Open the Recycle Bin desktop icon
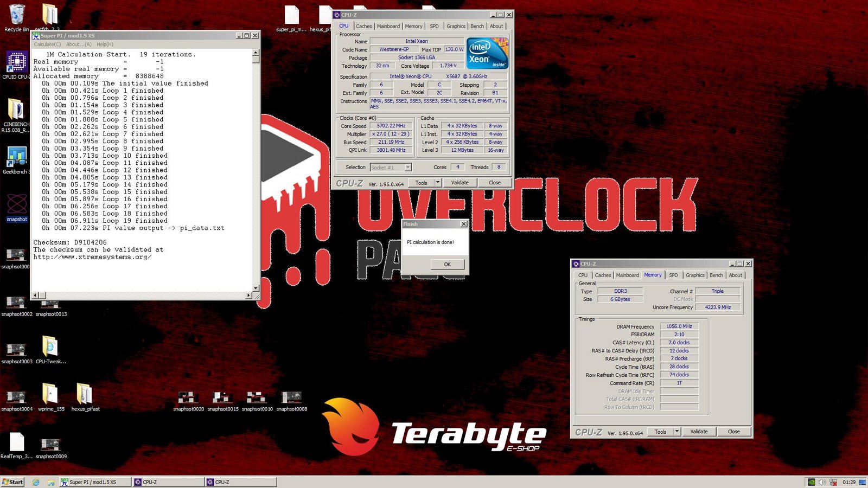Viewport: 868px width, 488px height. coord(16,15)
